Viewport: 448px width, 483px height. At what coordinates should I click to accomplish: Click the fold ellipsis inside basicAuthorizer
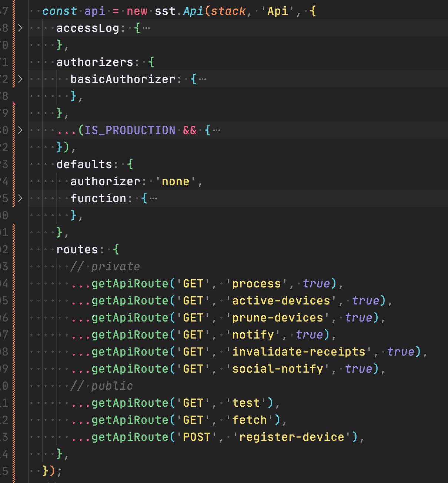[x=203, y=78]
